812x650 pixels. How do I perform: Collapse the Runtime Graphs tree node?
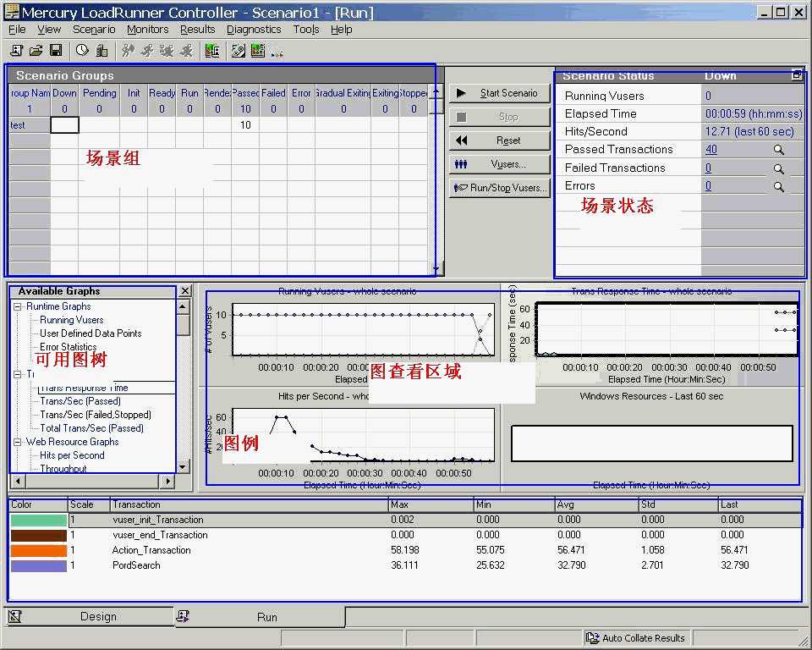[18, 307]
